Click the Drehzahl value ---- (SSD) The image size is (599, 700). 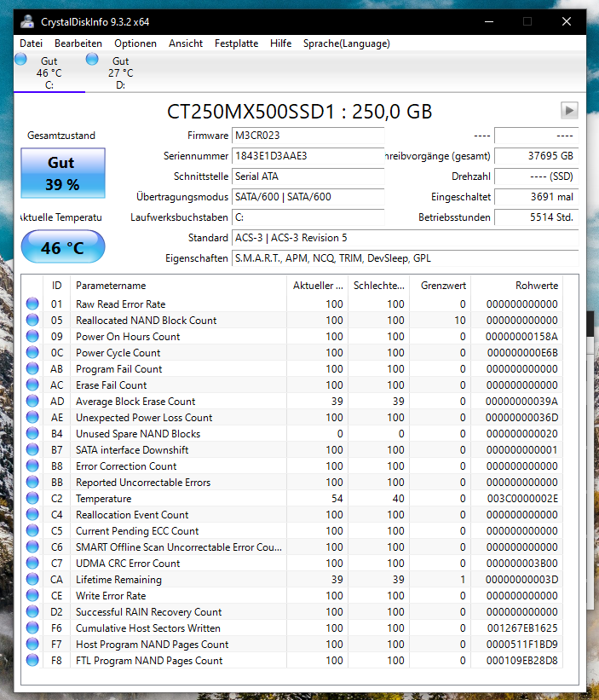[x=537, y=176]
